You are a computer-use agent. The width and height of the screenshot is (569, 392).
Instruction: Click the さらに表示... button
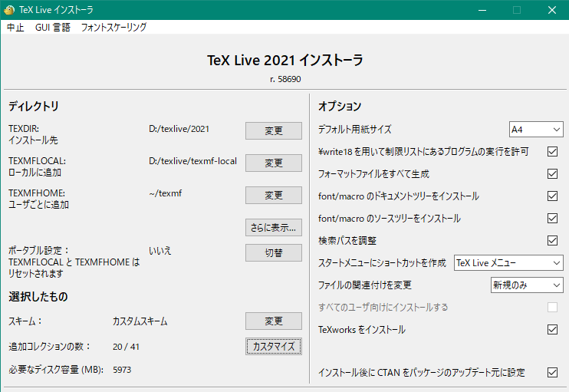274,228
